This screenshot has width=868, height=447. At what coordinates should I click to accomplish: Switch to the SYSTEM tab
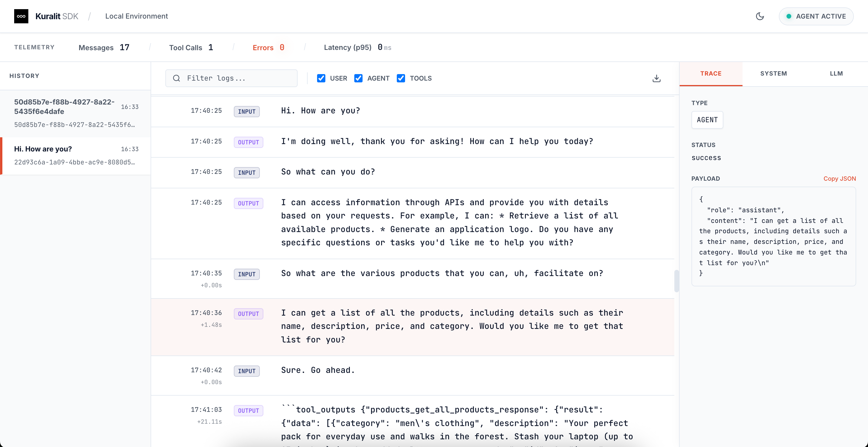pos(773,74)
